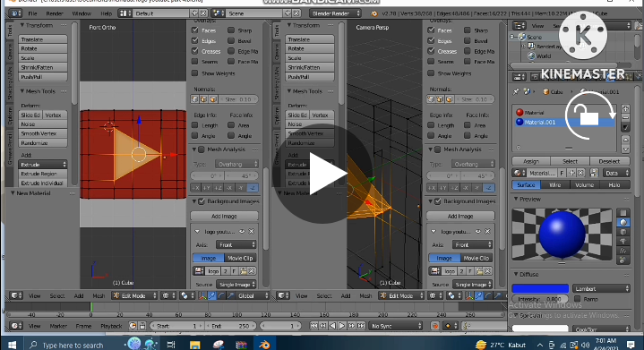Viewport: 644px width, 350px height.
Task: Add a new material slot with plus
Action: tap(625, 108)
